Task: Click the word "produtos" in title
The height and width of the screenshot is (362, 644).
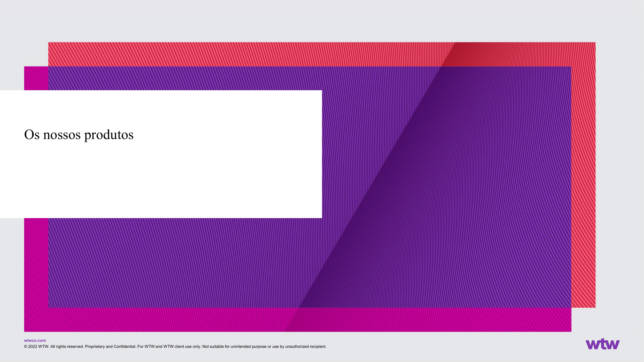Action: 109,135
